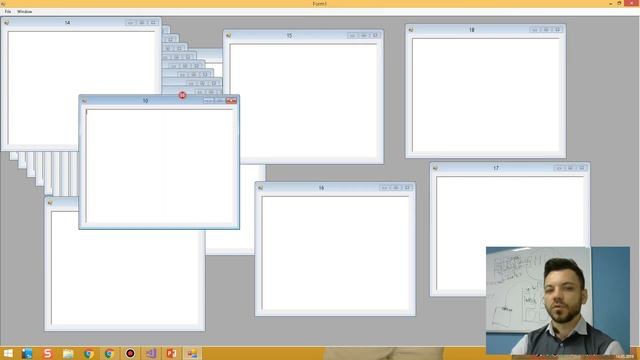Click the Form1 application icon in main title bar
Image resolution: width=640 pixels, height=360 pixels.
pyautogui.click(x=3, y=4)
